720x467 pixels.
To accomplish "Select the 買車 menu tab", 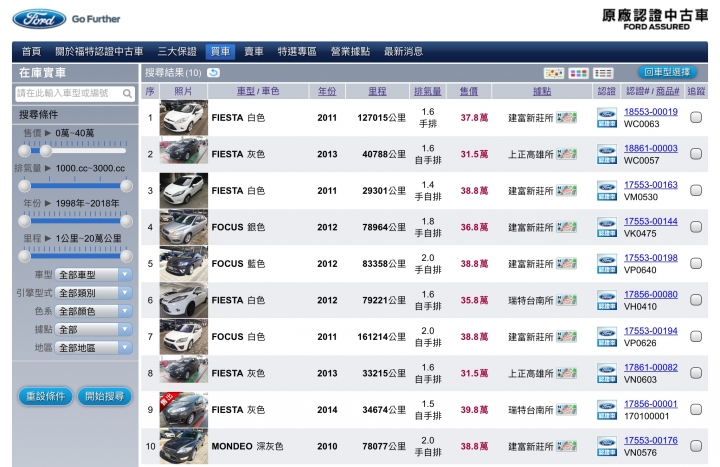I will [220, 51].
